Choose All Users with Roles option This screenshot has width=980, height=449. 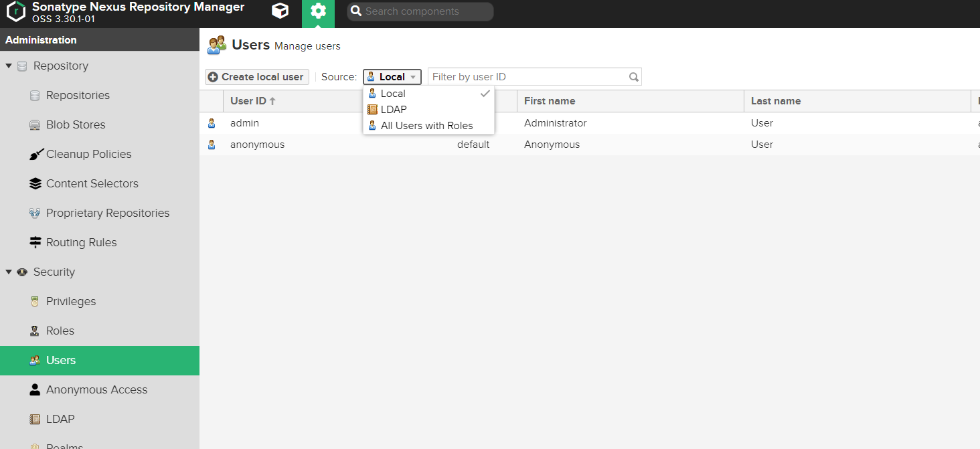pyautogui.click(x=426, y=126)
